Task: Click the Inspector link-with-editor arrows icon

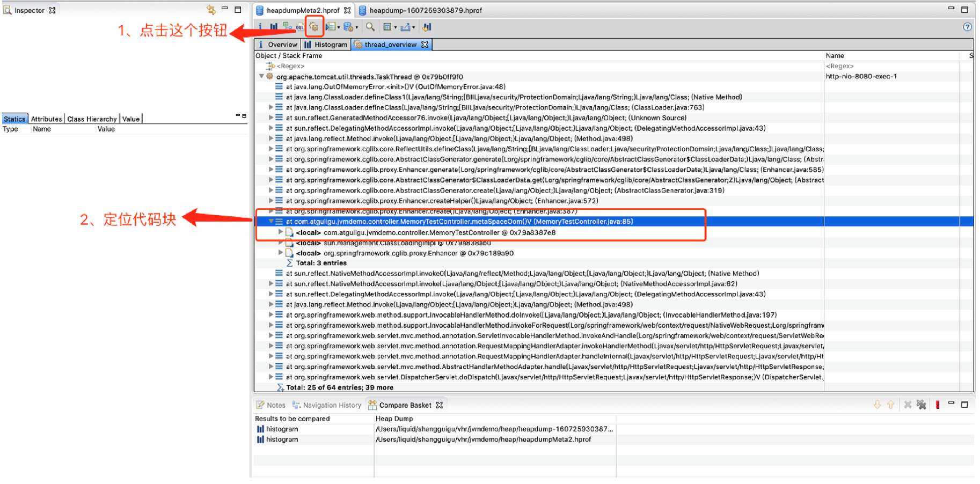Action: tap(211, 10)
